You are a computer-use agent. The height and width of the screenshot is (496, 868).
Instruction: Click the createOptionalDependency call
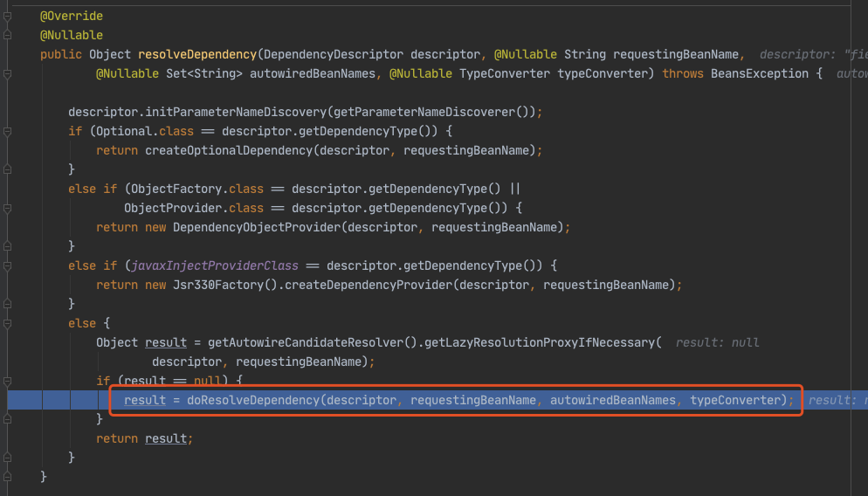click(229, 150)
